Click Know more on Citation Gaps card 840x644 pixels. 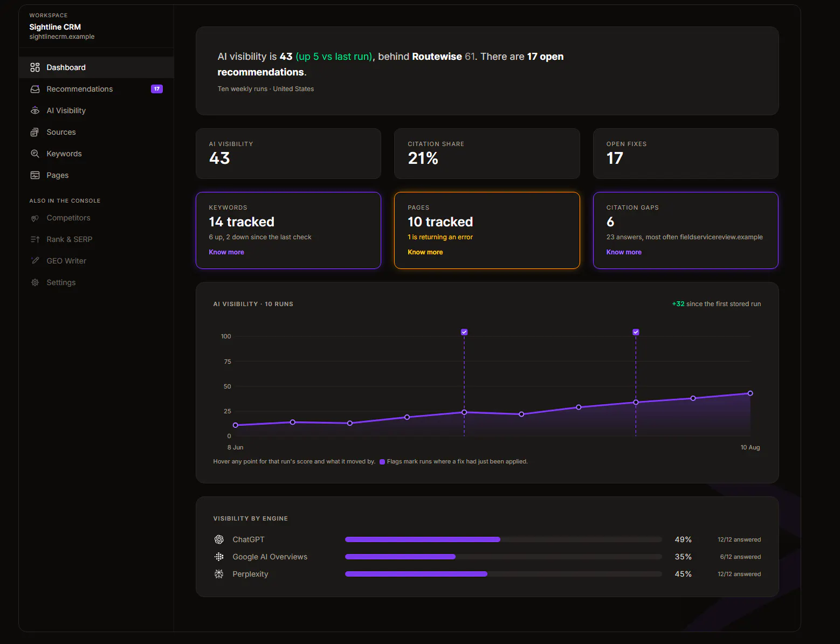click(624, 252)
